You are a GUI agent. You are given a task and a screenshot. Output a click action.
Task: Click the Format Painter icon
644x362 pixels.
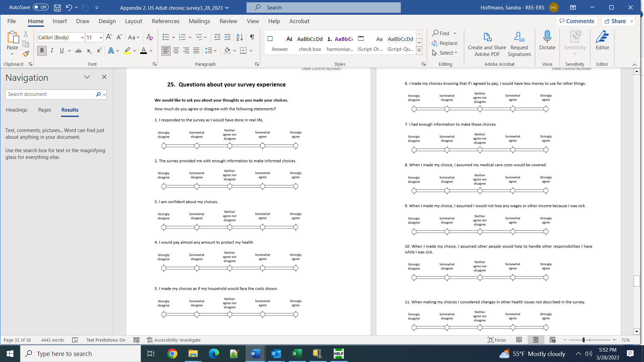[x=26, y=54]
